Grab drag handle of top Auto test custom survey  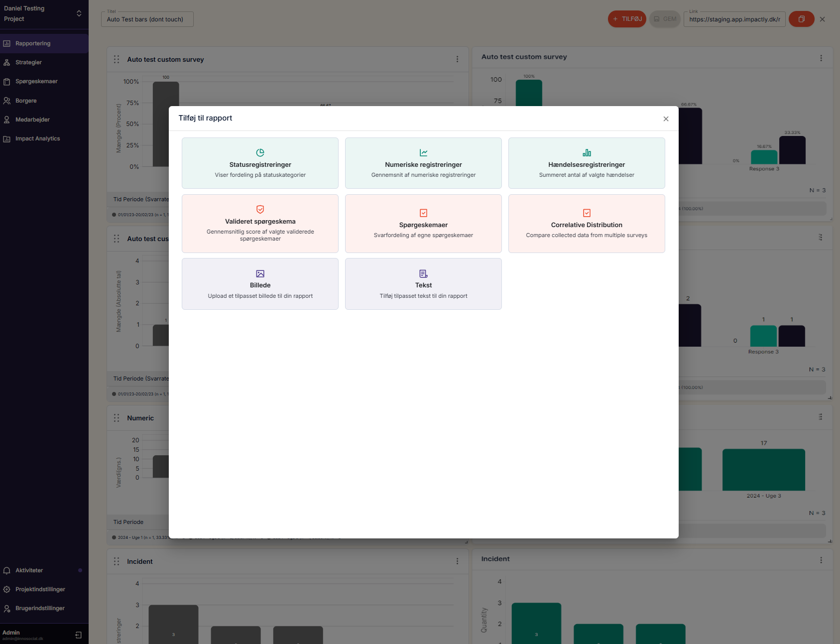(x=117, y=59)
